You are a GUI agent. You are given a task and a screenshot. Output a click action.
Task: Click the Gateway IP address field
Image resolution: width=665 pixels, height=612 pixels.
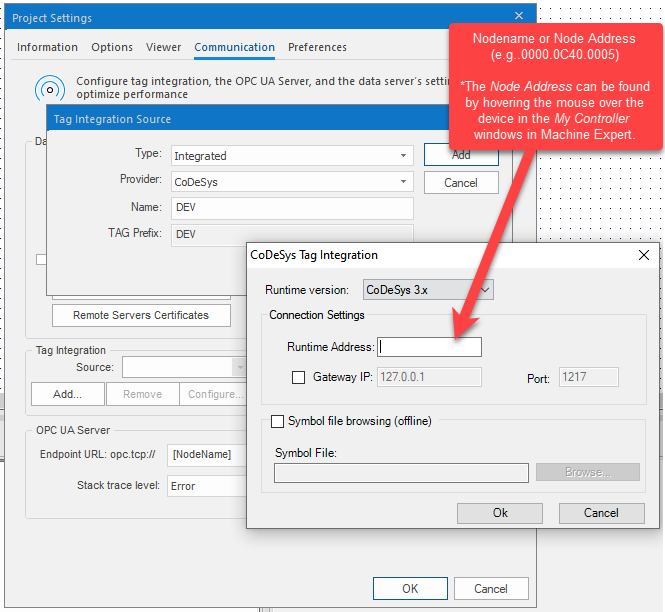click(x=429, y=377)
